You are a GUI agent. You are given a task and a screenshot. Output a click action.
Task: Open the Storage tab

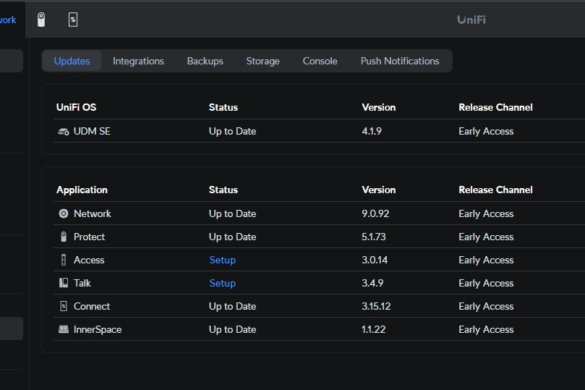[263, 61]
